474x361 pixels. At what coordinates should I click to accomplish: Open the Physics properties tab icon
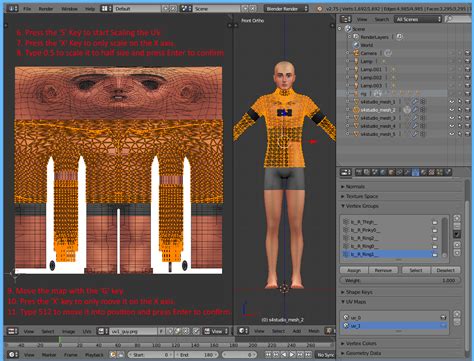coord(448,172)
